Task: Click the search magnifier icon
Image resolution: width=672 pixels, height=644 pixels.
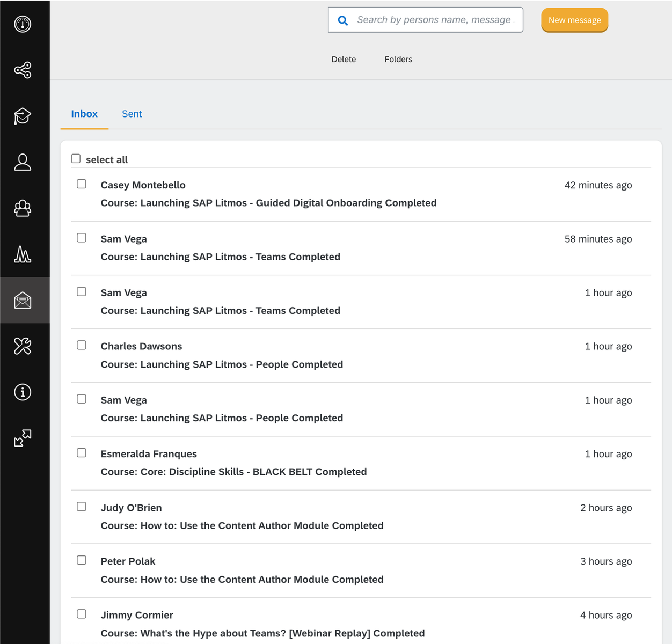Action: pyautogui.click(x=342, y=20)
